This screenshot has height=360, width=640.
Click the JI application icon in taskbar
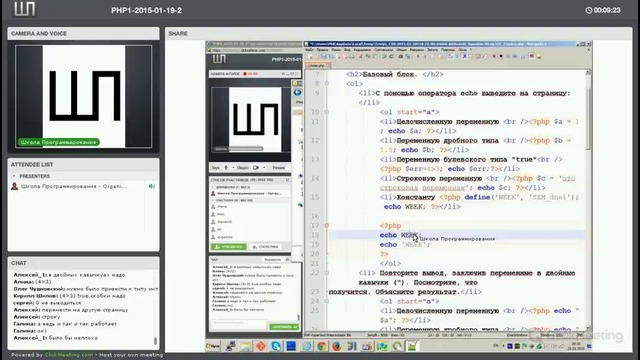pos(352,346)
